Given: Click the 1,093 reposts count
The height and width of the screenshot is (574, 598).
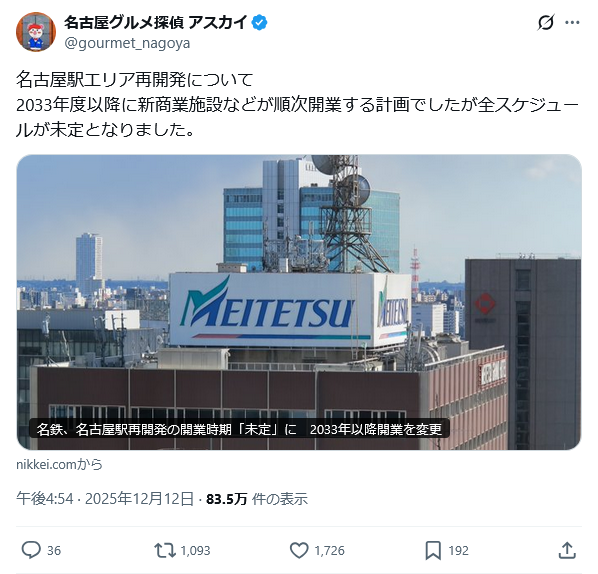Looking at the screenshot, I should tap(195, 550).
